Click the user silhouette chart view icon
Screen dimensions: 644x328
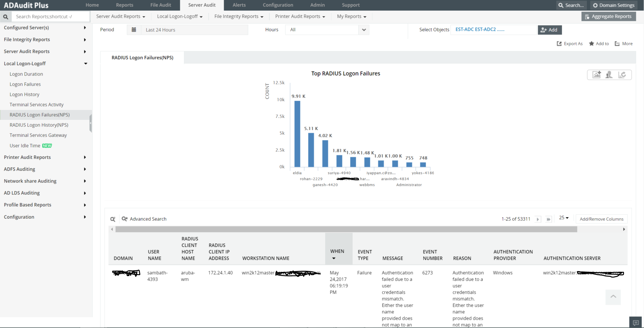609,75
